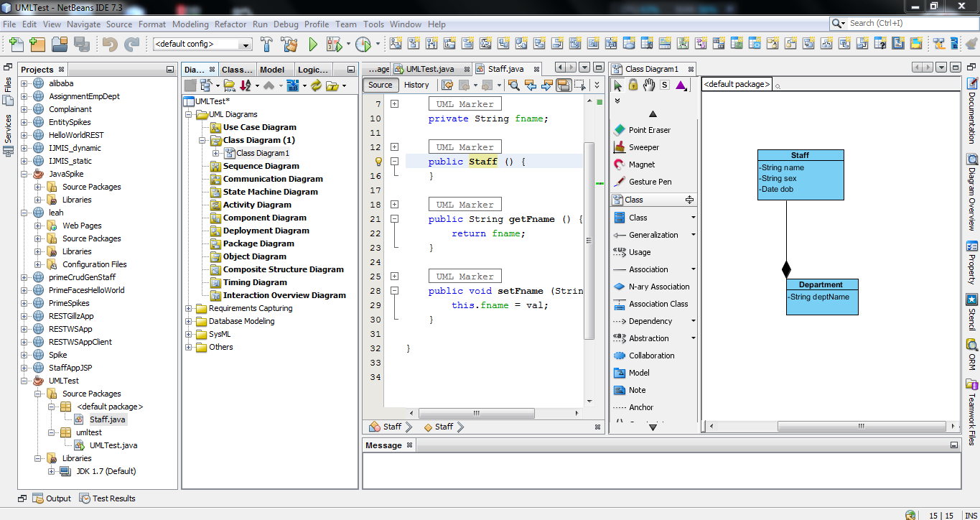This screenshot has width=980, height=520.
Task: Click the New Project toolbar icon
Action: point(37,45)
